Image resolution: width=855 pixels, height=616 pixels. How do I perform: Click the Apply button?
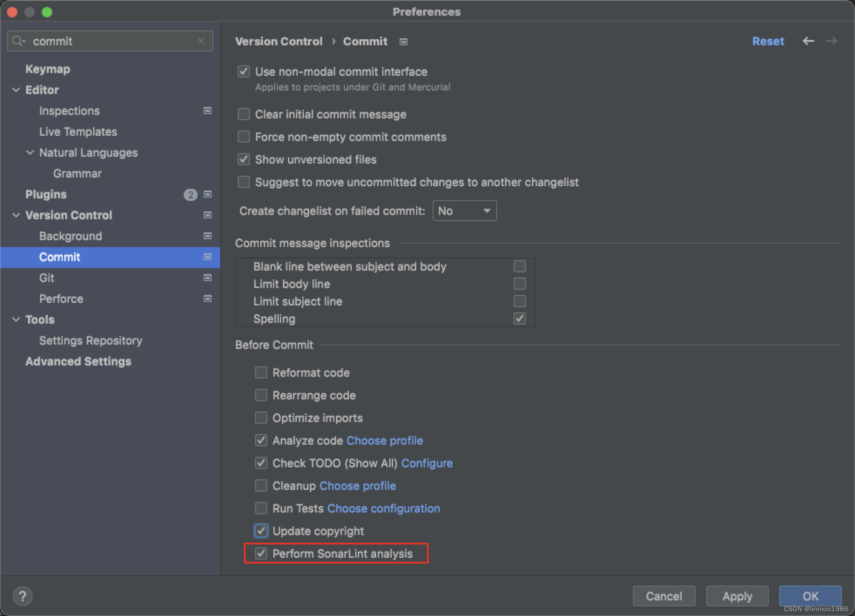[x=737, y=596]
